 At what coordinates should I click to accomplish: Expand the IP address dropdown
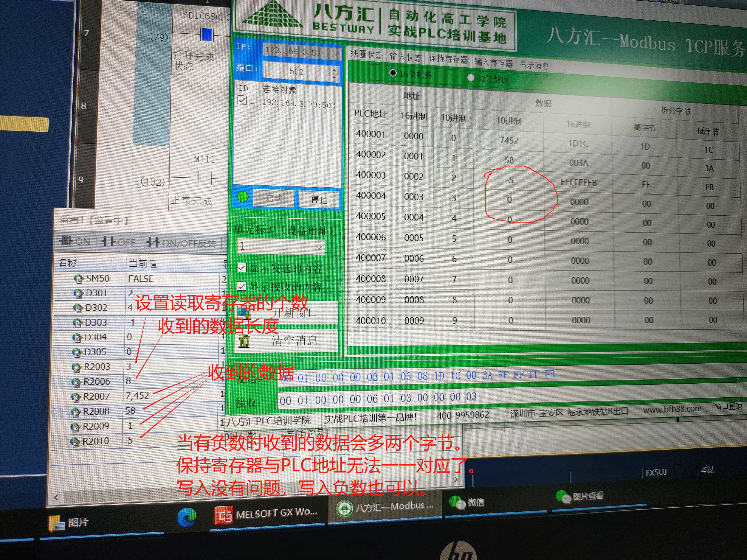tap(336, 53)
